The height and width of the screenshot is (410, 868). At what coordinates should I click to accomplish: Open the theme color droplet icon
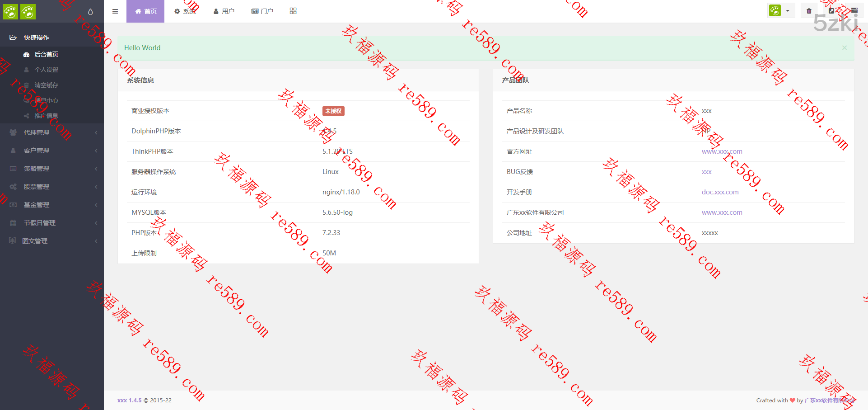[90, 12]
